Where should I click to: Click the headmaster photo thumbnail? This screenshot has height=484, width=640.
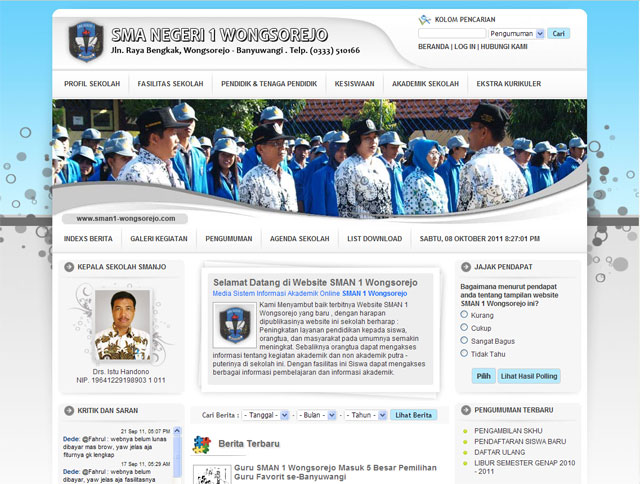point(122,324)
